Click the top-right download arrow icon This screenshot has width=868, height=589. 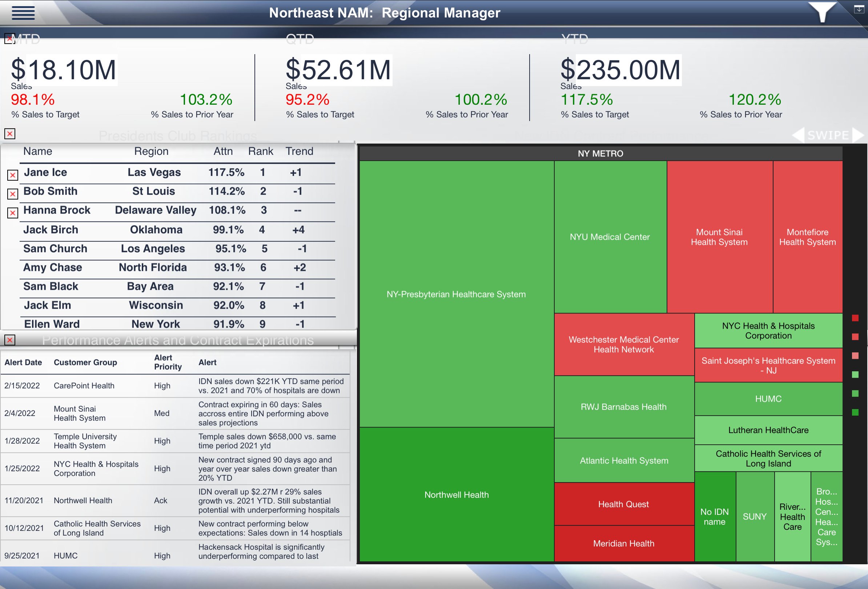click(x=859, y=10)
